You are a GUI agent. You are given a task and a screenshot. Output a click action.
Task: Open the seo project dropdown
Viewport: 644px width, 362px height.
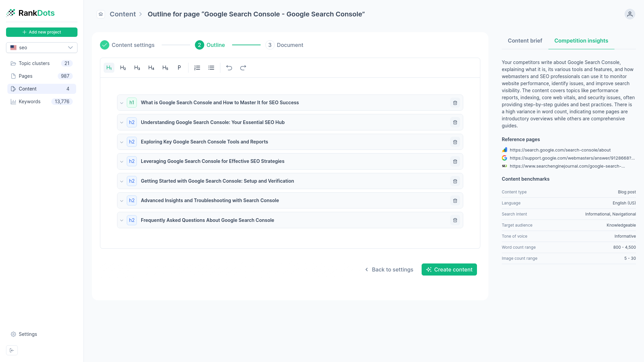42,47
